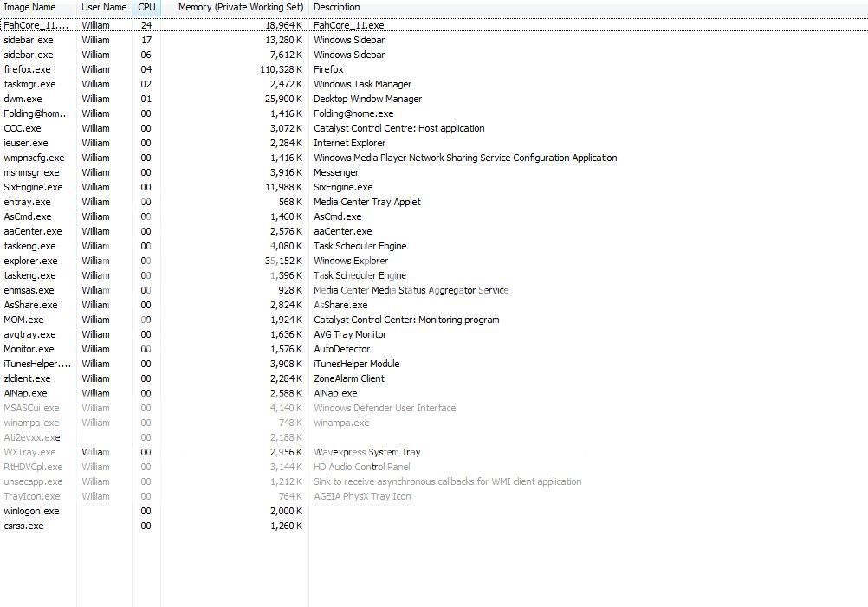Choose the zlclient.exe ZoneAlarm Client row

[x=28, y=378]
